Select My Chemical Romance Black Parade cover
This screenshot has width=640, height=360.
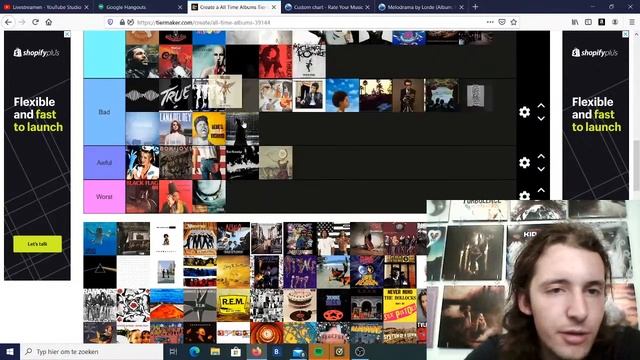(309, 61)
